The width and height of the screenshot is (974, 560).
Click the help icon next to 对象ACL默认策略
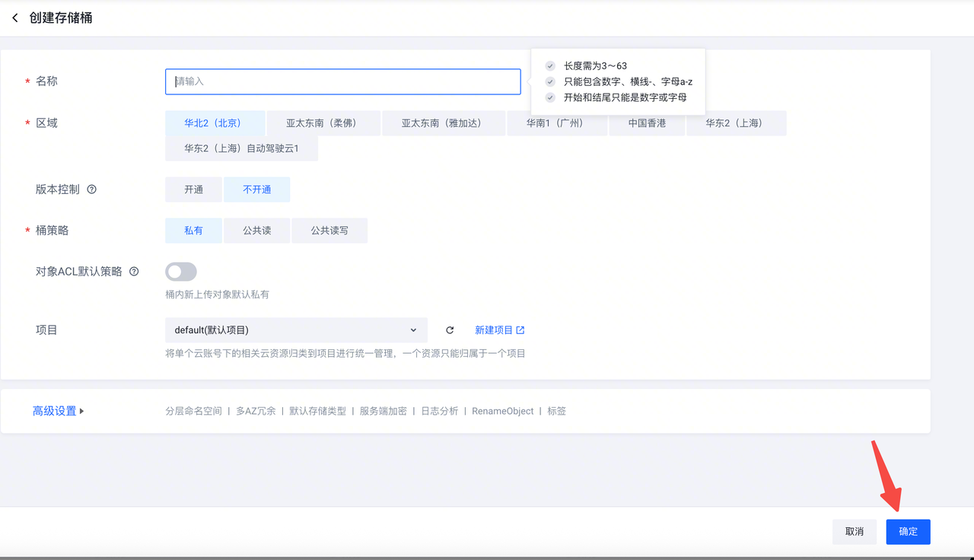134,272
